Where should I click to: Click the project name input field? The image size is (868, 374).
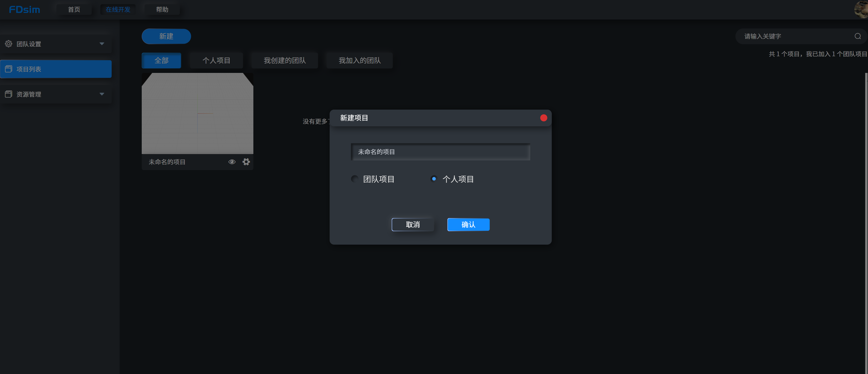[440, 152]
